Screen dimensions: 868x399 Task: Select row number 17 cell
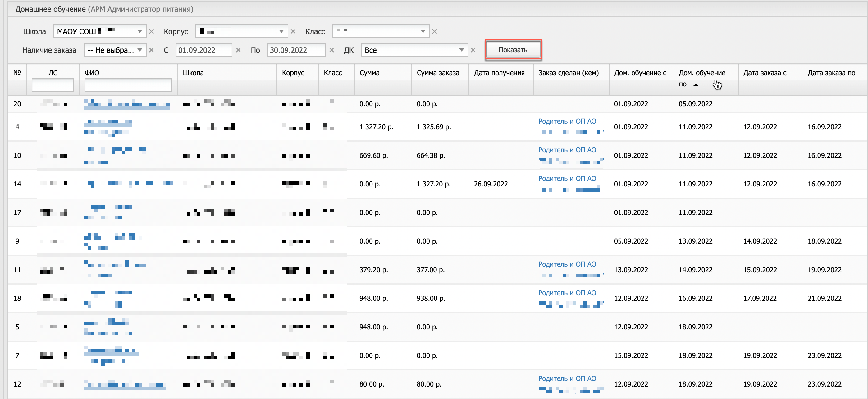tap(17, 213)
